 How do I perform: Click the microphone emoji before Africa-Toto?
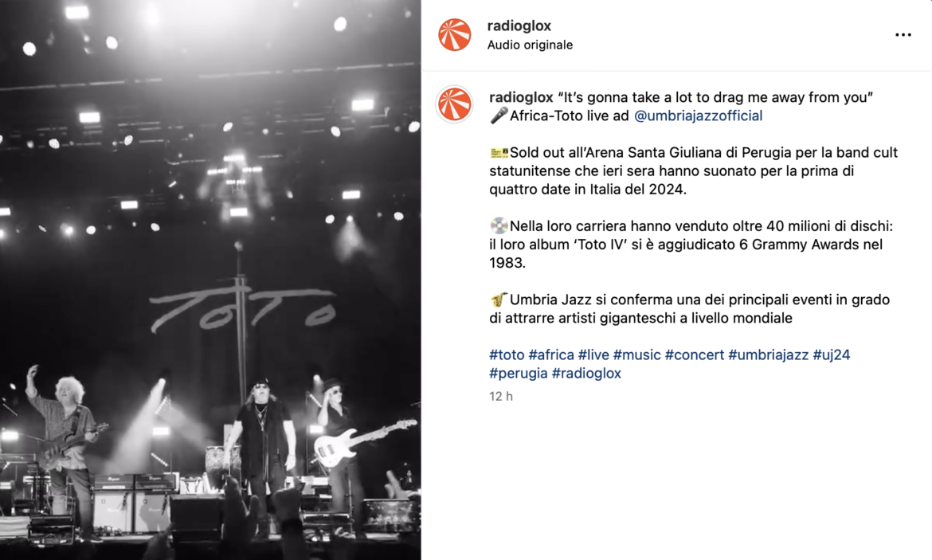[x=499, y=116]
